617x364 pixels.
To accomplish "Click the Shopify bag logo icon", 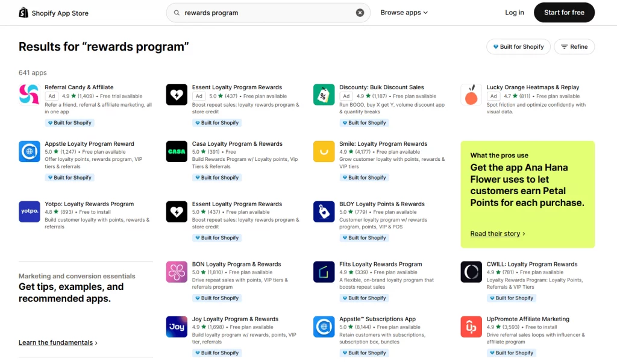I will click(23, 13).
